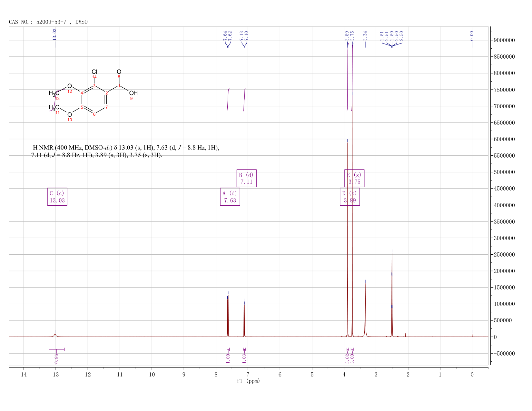Click the D (s) 3.89 multiplet box
This screenshot has height=411, width=532.
(x=350, y=197)
